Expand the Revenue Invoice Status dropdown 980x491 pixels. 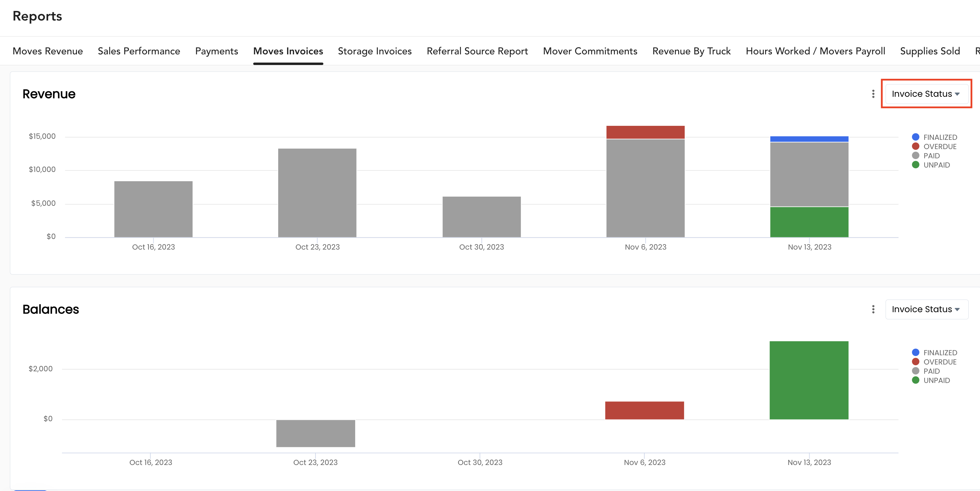[x=926, y=94]
